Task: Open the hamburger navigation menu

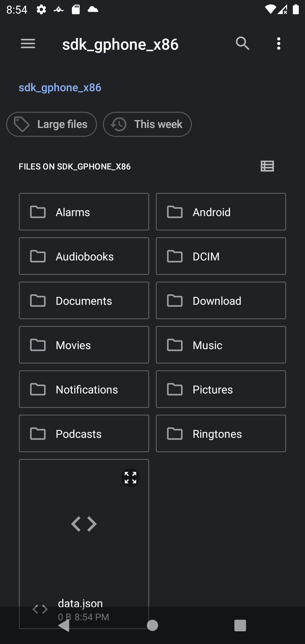Action: 28,44
